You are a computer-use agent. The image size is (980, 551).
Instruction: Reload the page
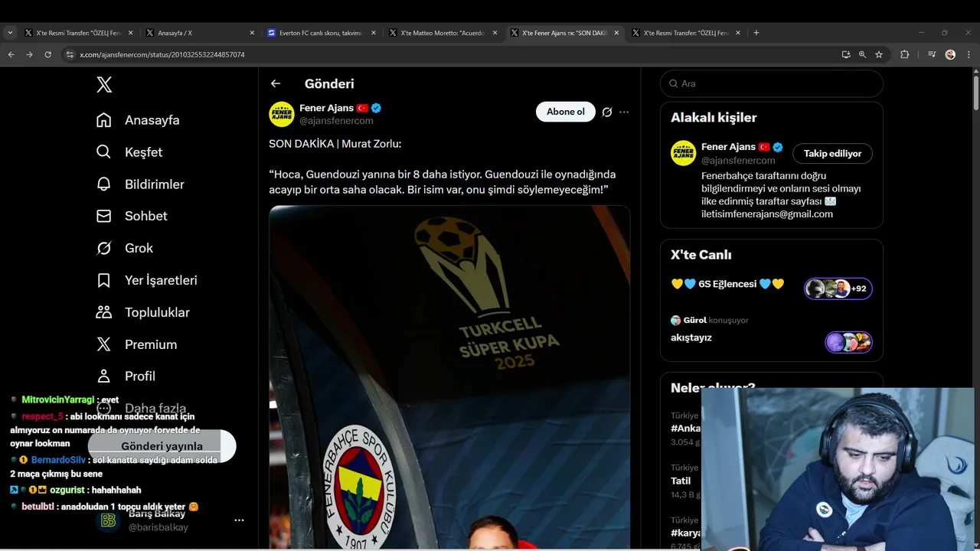(47, 54)
